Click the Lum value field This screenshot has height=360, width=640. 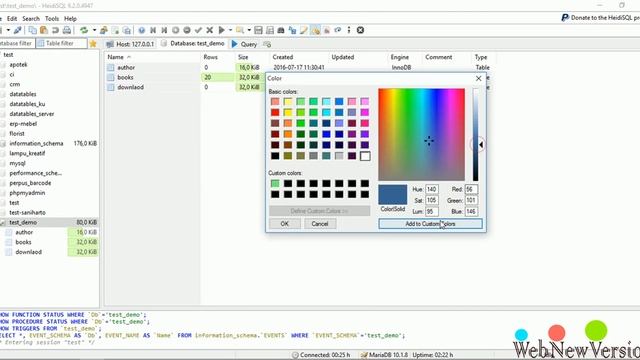pyautogui.click(x=432, y=211)
